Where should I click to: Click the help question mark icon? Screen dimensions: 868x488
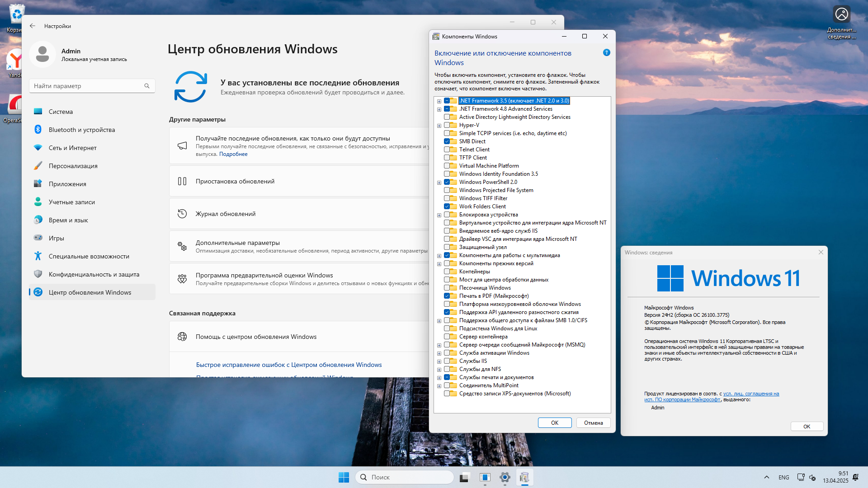(x=607, y=53)
